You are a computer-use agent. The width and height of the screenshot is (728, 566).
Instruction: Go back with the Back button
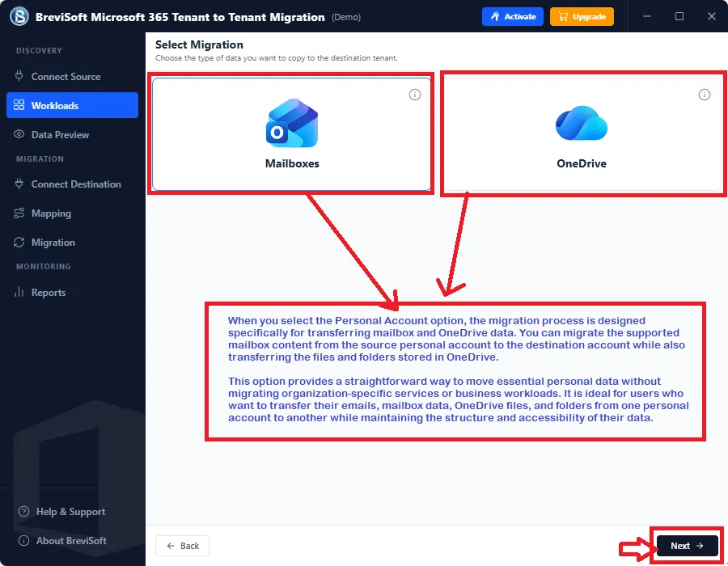[183, 546]
